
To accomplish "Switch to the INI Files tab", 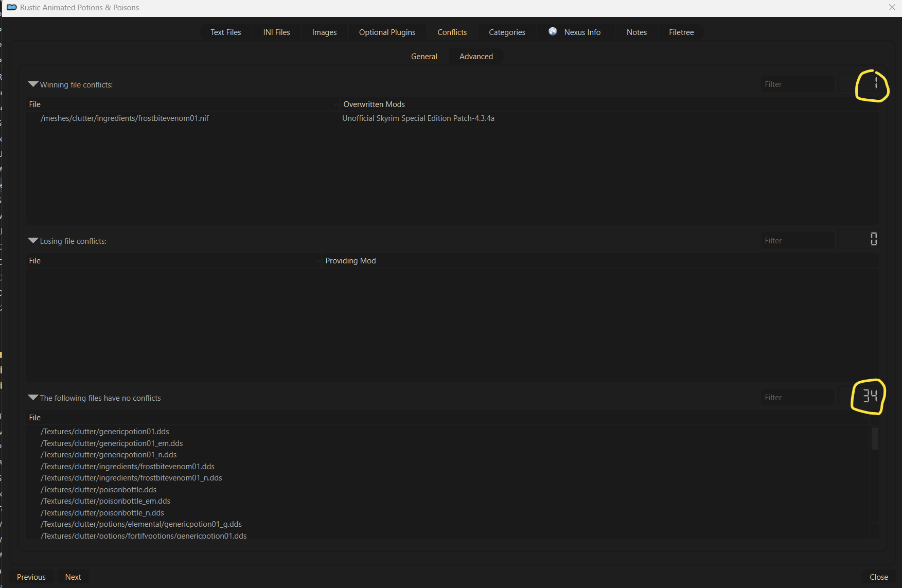I will pyautogui.click(x=276, y=32).
